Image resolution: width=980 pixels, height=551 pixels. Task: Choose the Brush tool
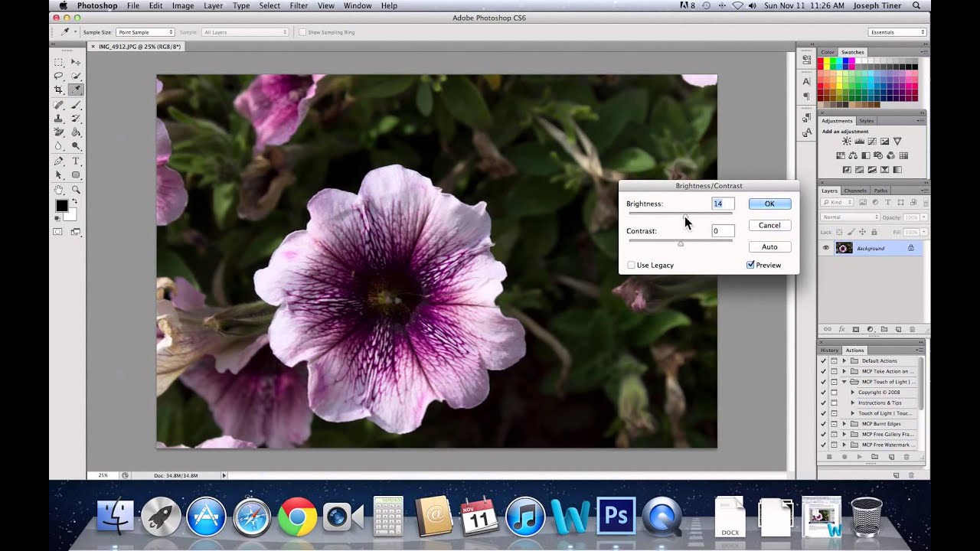point(76,105)
